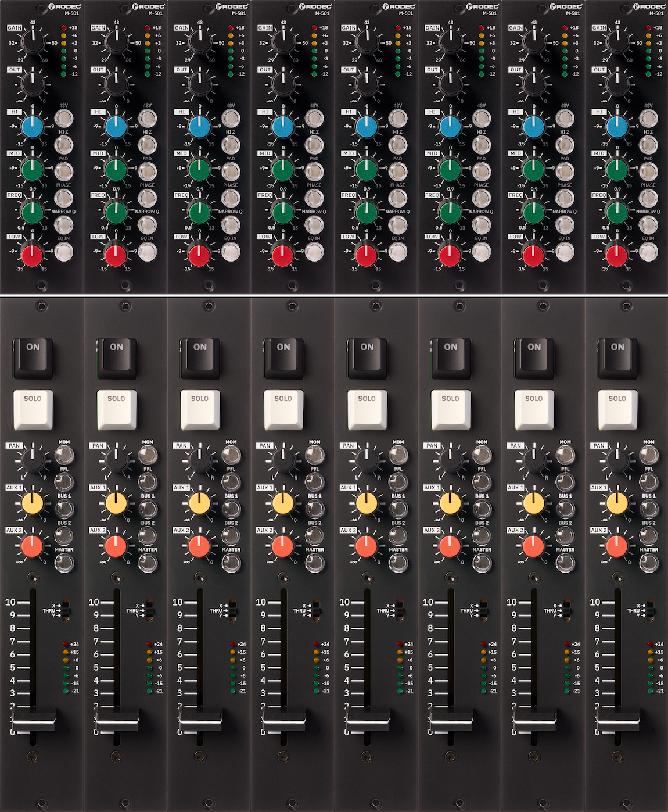Click the FREQ knob on channel 7
The image size is (668, 812).
click(533, 212)
